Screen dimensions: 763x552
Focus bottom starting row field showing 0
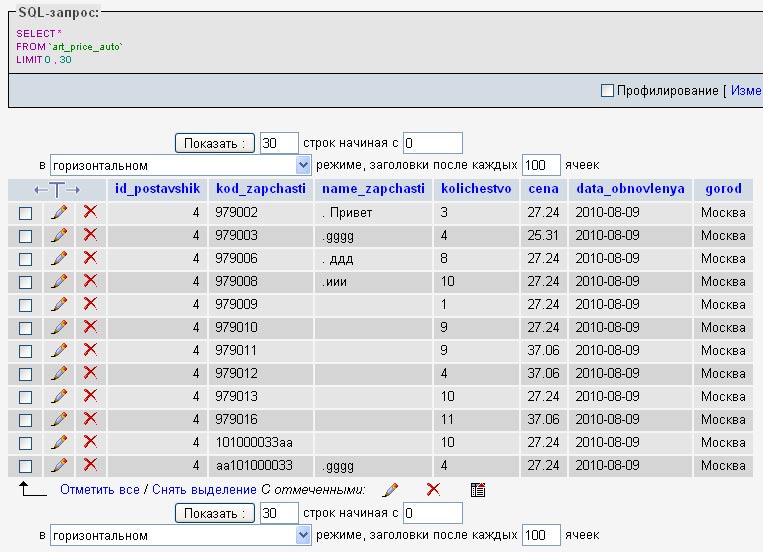click(433, 513)
